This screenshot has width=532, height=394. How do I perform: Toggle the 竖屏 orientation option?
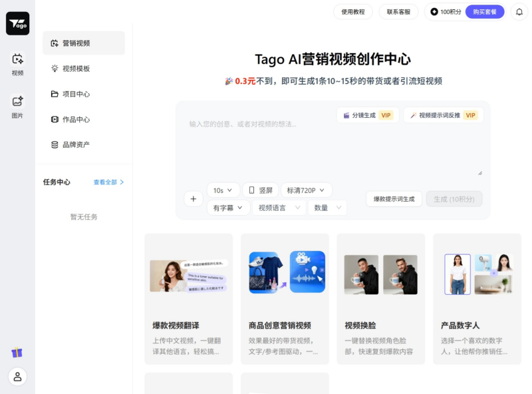(x=259, y=190)
